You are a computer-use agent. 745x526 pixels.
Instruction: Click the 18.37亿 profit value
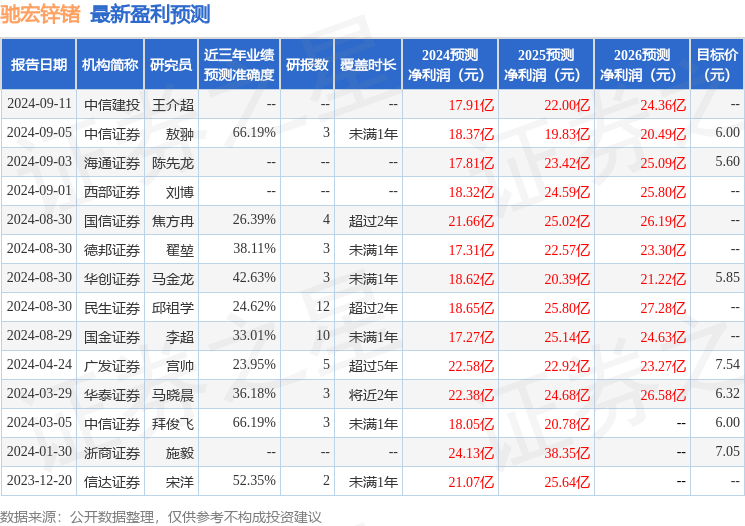[471, 134]
